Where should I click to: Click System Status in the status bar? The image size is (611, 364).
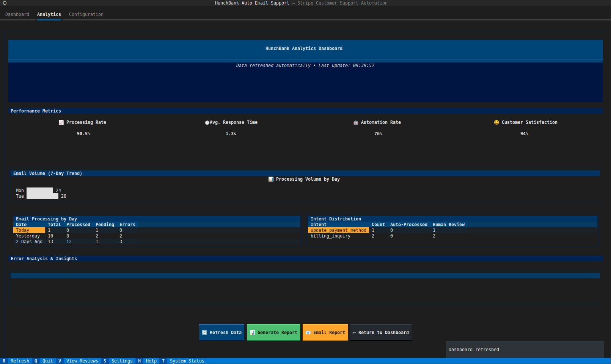coord(187,361)
